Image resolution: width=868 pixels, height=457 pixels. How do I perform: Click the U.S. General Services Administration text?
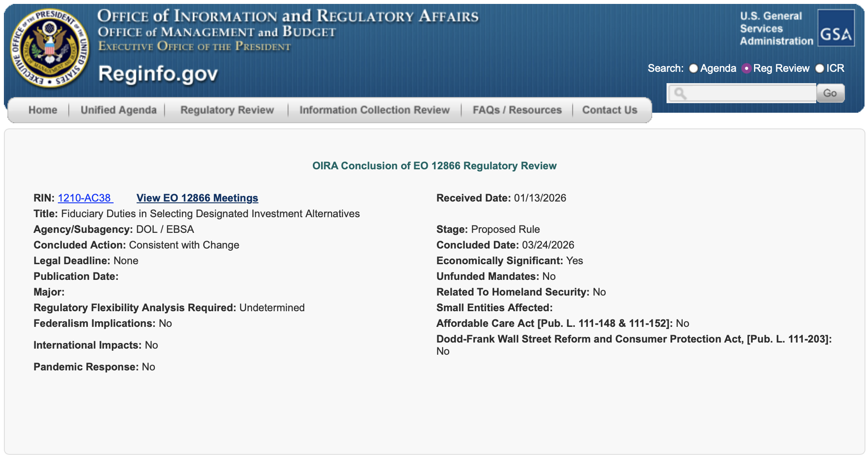coord(776,29)
